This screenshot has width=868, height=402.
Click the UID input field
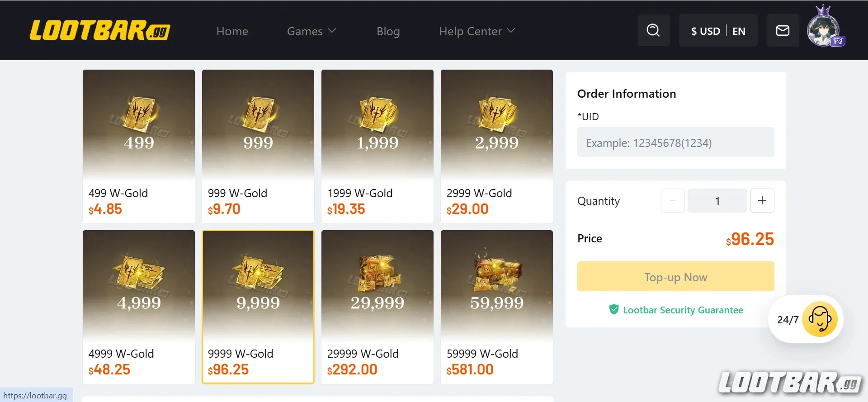coord(675,142)
